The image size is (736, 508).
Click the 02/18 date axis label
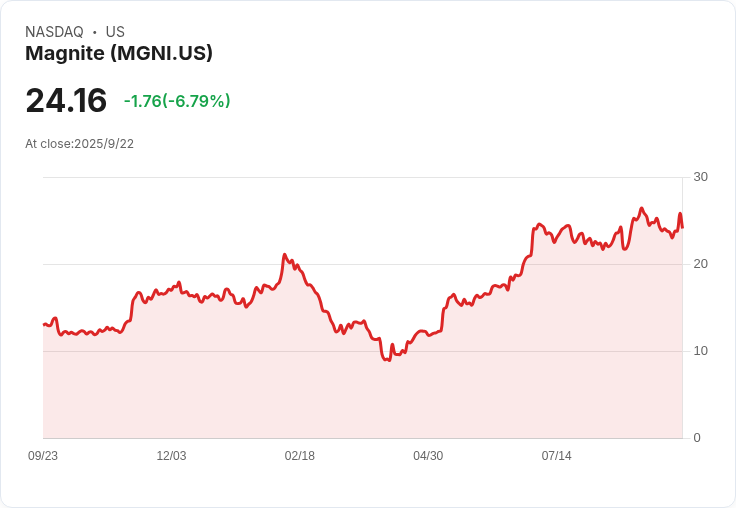tap(299, 455)
